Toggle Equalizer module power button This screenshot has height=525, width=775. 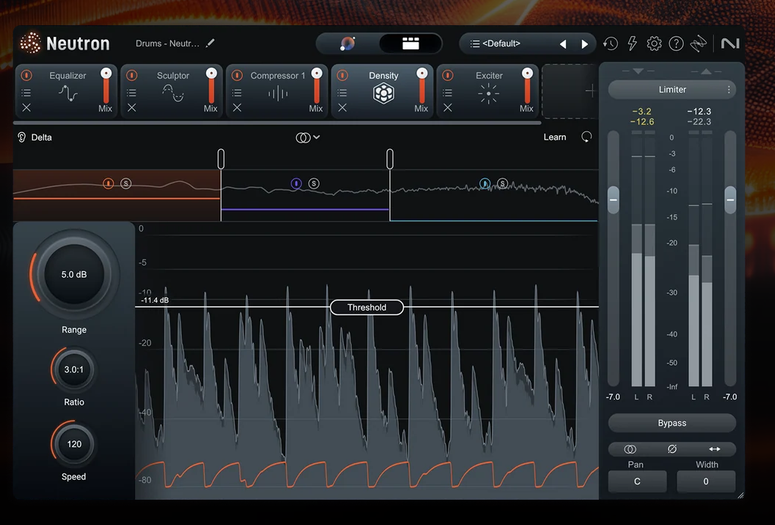pyautogui.click(x=26, y=75)
